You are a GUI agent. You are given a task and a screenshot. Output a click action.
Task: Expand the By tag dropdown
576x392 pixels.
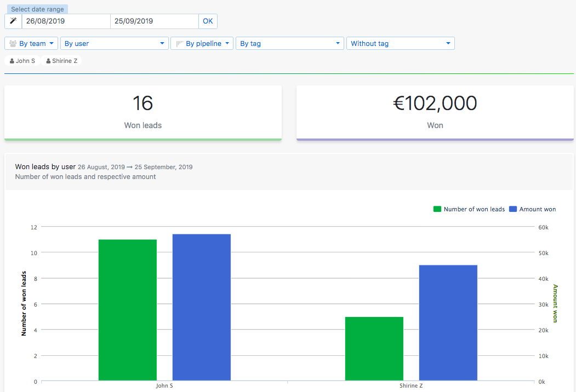[x=290, y=43]
